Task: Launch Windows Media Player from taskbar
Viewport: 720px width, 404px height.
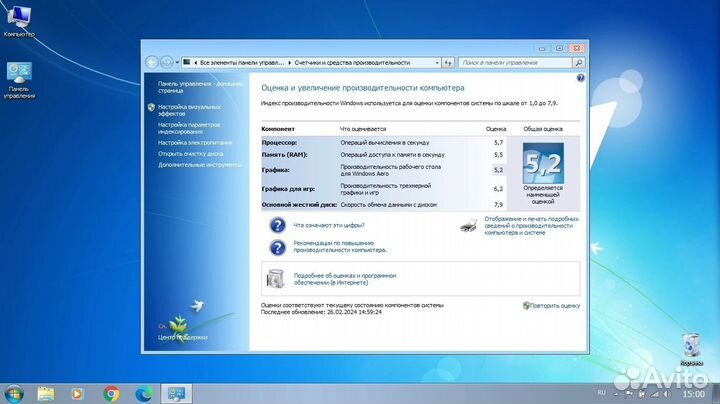Action: pyautogui.click(x=78, y=393)
